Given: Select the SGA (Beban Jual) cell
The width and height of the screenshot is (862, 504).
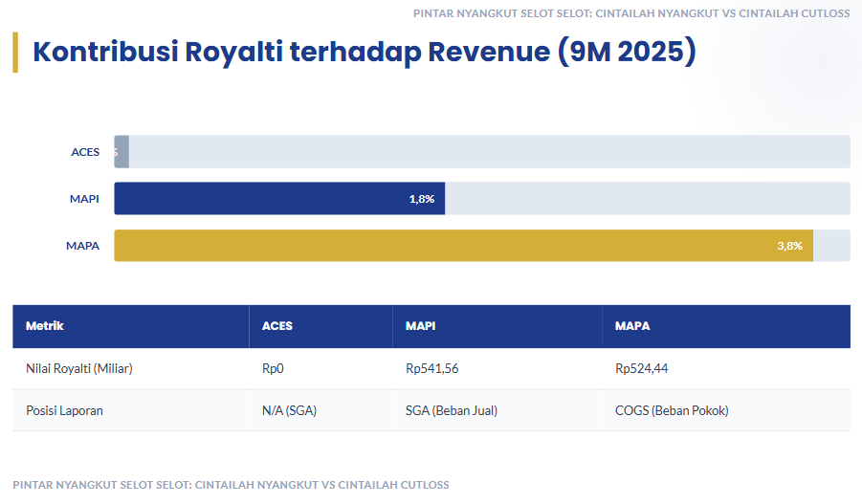Looking at the screenshot, I should (452, 410).
